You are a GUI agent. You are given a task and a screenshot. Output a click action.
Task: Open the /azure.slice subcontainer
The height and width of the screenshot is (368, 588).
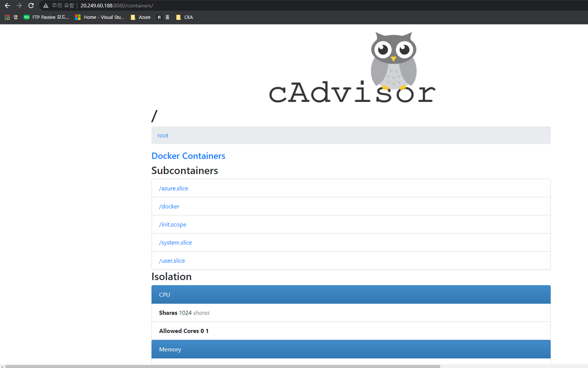click(x=173, y=188)
